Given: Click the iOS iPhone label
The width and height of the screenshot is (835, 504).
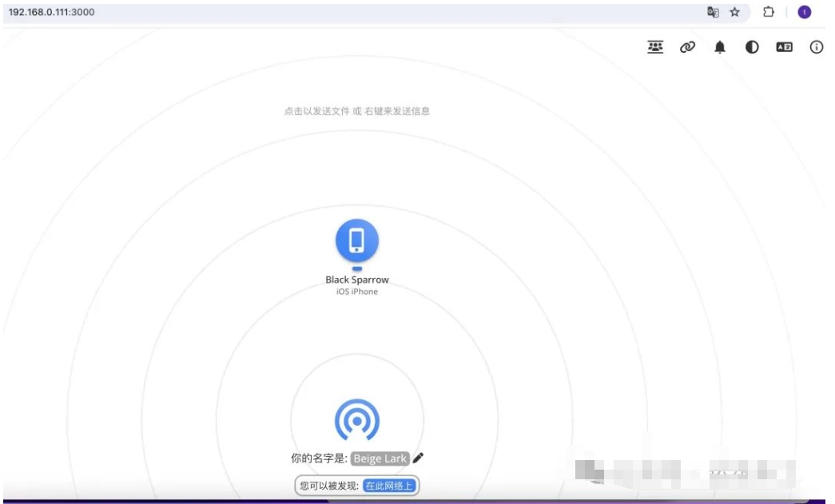Looking at the screenshot, I should pyautogui.click(x=357, y=292).
